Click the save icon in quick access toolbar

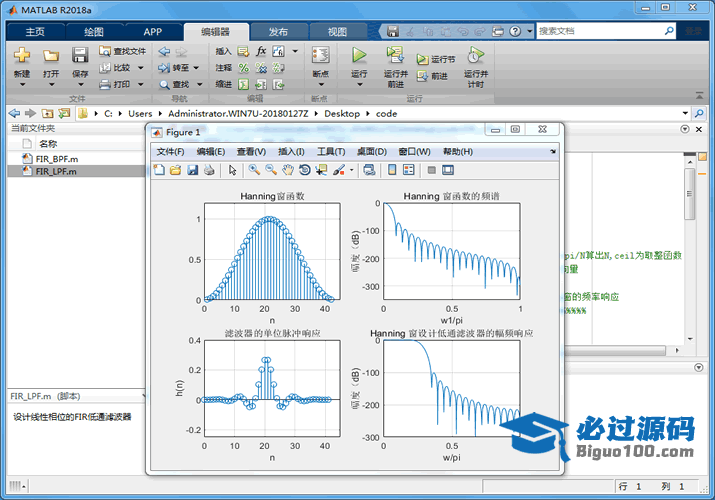[393, 31]
